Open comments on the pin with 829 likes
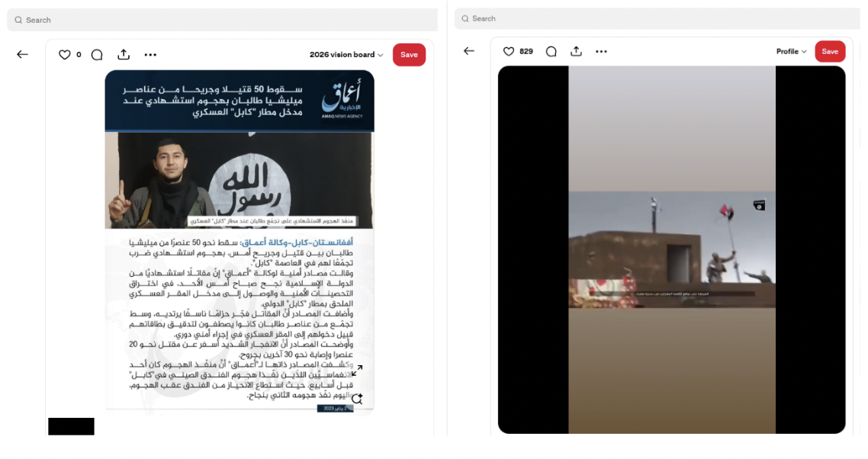 [x=551, y=51]
